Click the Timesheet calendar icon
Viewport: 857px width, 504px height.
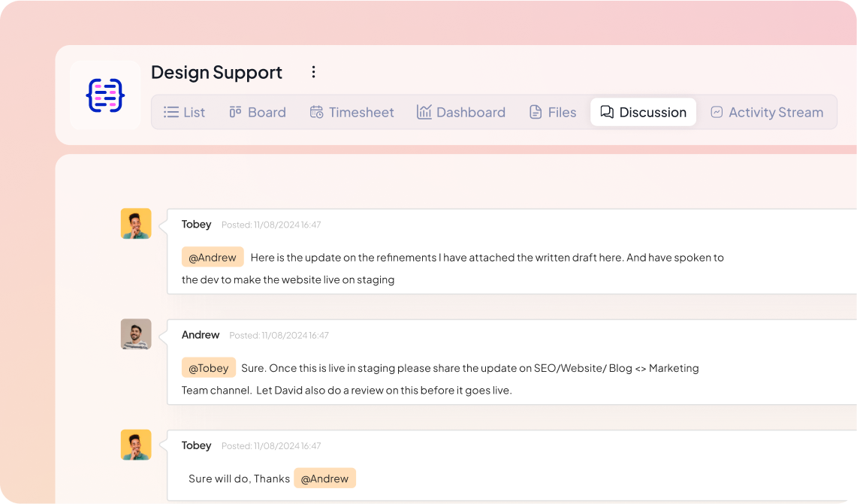(316, 112)
